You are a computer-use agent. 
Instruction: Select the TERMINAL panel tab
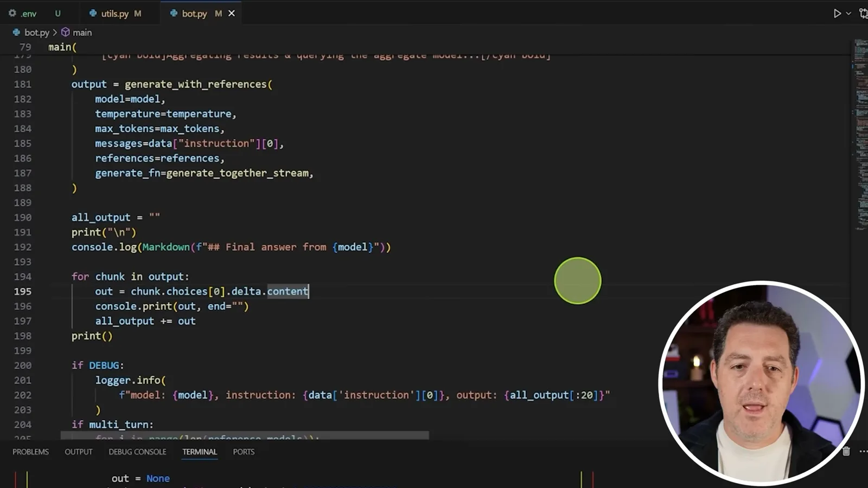click(200, 452)
